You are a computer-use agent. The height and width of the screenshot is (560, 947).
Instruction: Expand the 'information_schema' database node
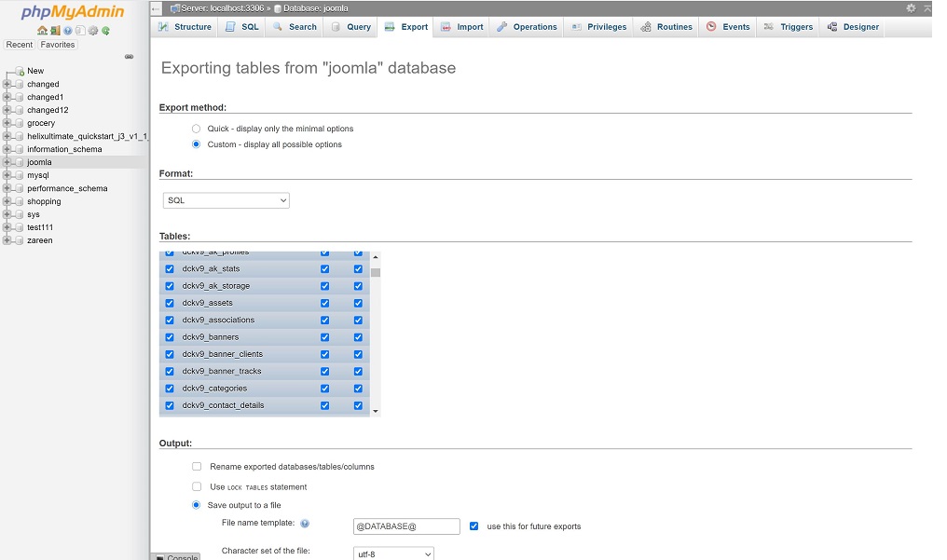click(7, 149)
